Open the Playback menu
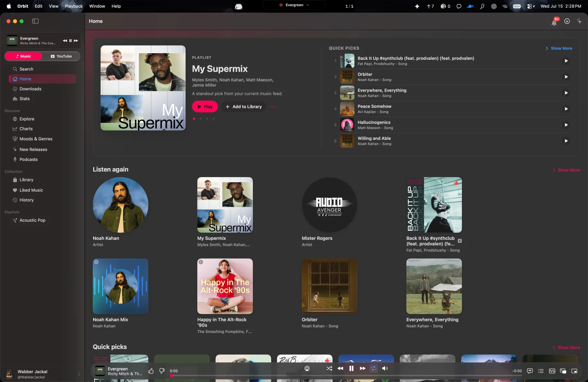 tap(74, 6)
